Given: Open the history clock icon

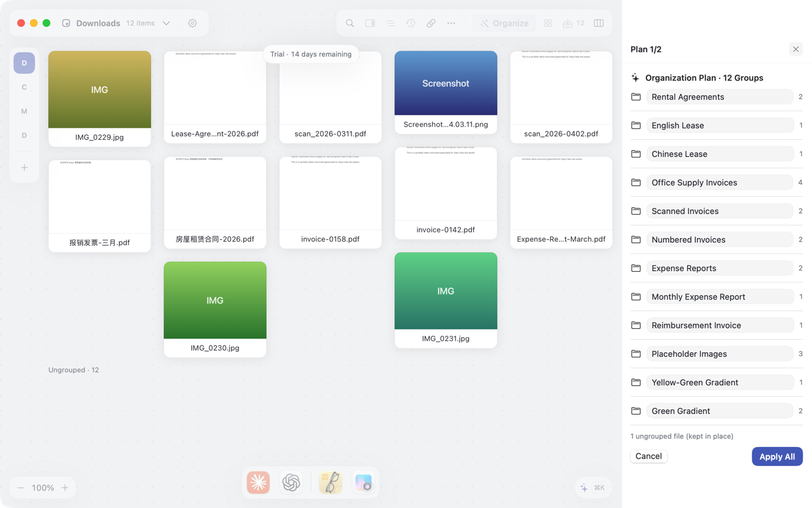Looking at the screenshot, I should point(410,23).
